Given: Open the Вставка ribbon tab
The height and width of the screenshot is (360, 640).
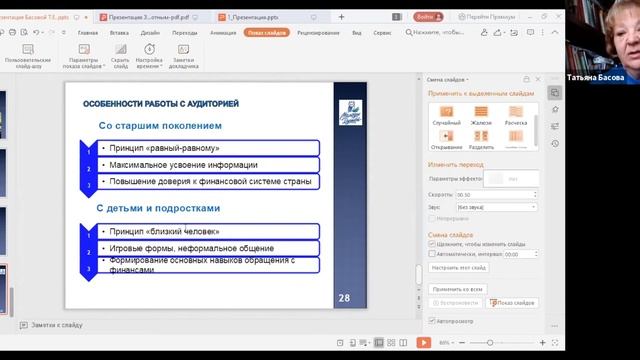Looking at the screenshot, I should 119,33.
